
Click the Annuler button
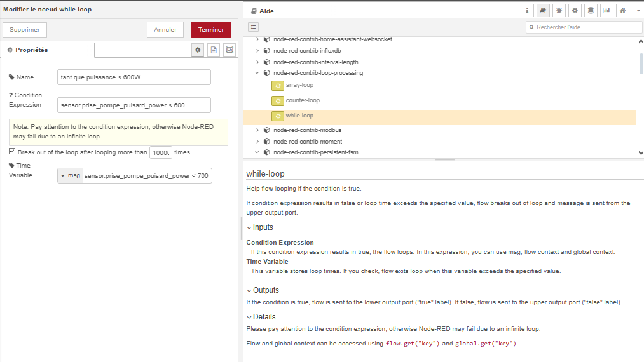[x=165, y=30]
